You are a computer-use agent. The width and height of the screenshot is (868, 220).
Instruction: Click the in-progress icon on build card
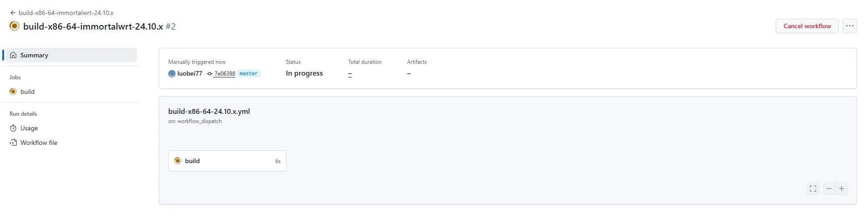pos(178,161)
